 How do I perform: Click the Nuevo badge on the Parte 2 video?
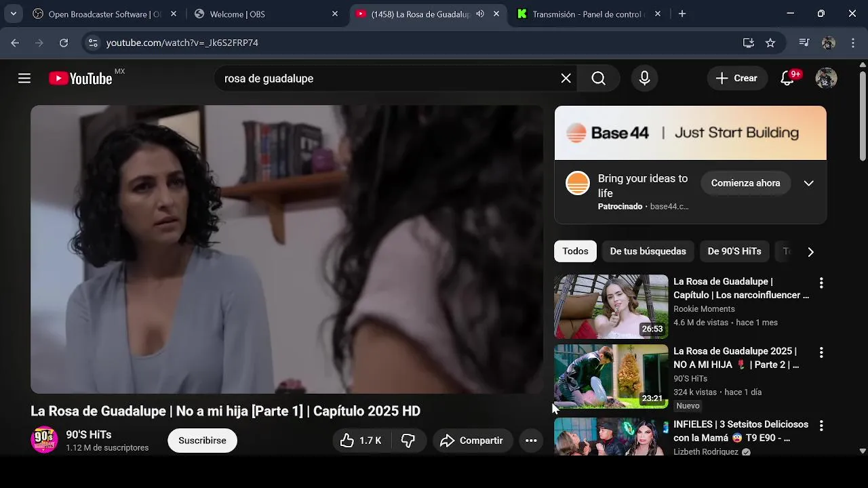pyautogui.click(x=688, y=406)
